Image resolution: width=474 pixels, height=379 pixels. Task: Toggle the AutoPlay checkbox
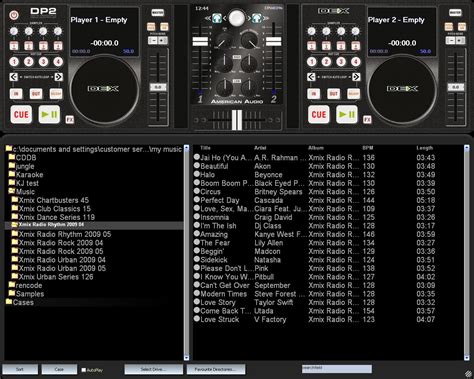tap(84, 370)
